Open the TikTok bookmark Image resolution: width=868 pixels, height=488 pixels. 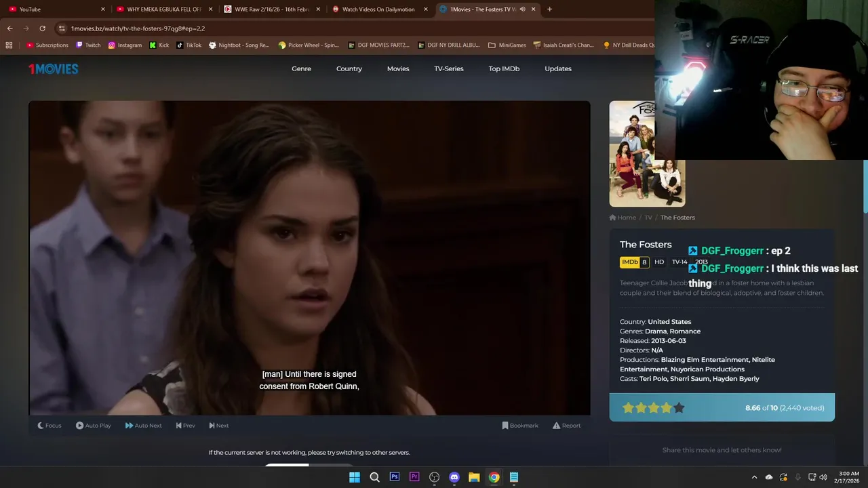point(189,45)
